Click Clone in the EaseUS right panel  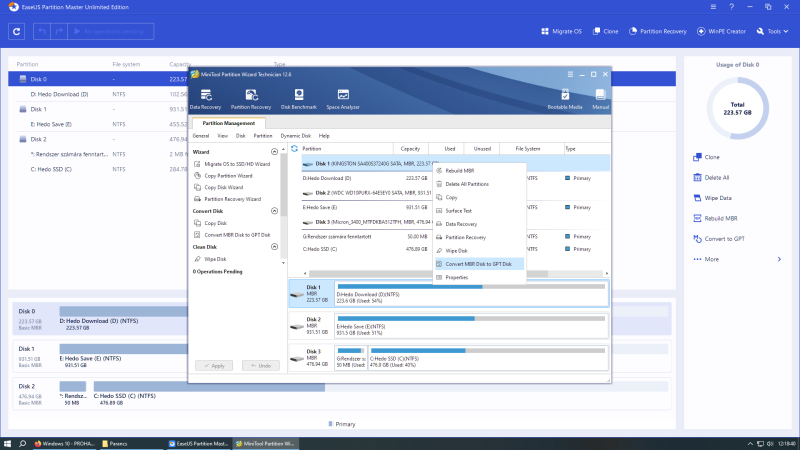pyautogui.click(x=706, y=157)
